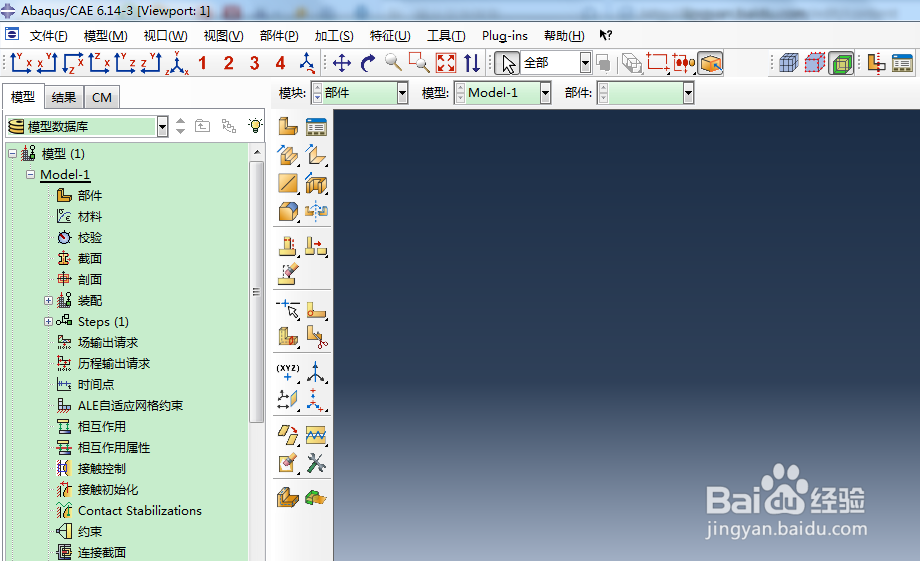Open the 帮助(H) menu

coord(564,36)
